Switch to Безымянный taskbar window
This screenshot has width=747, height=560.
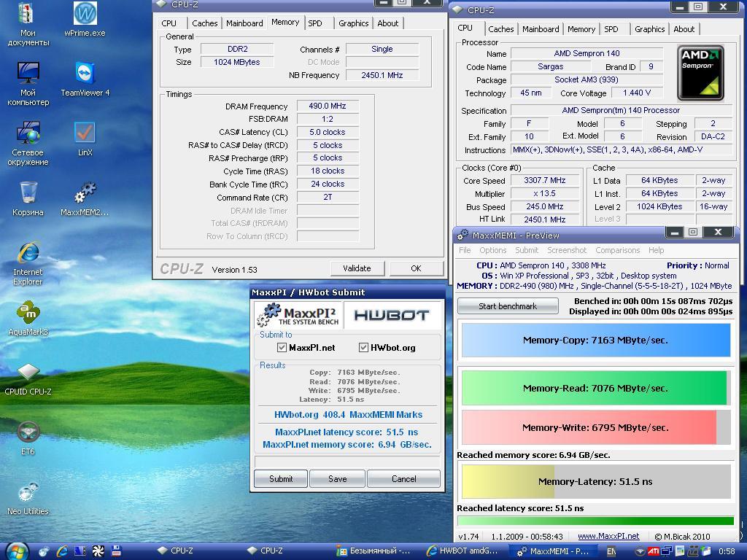[x=373, y=551]
